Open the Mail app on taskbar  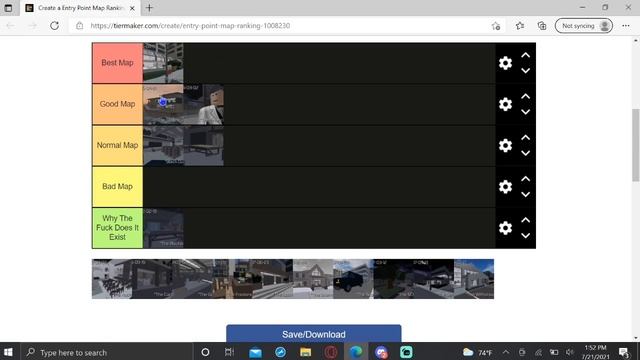255,352
